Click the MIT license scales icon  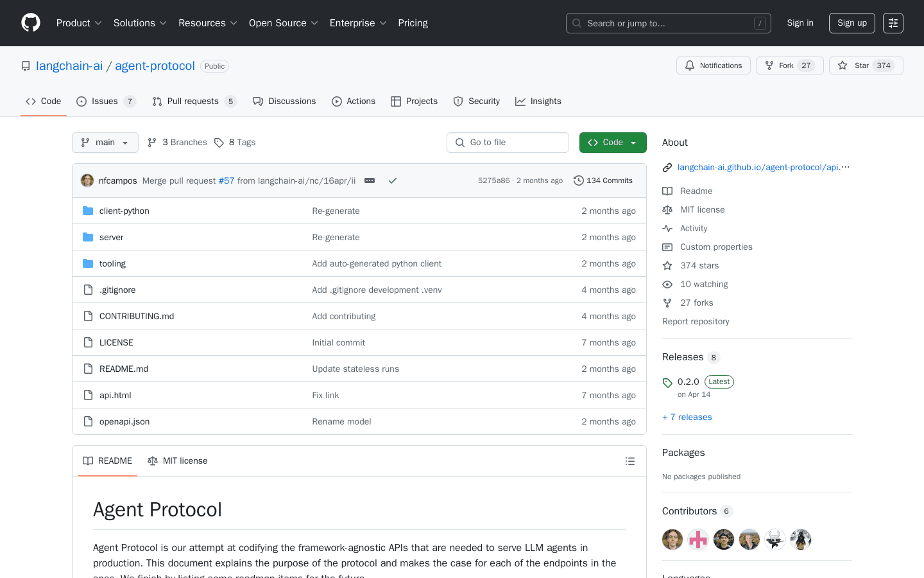pyautogui.click(x=153, y=460)
